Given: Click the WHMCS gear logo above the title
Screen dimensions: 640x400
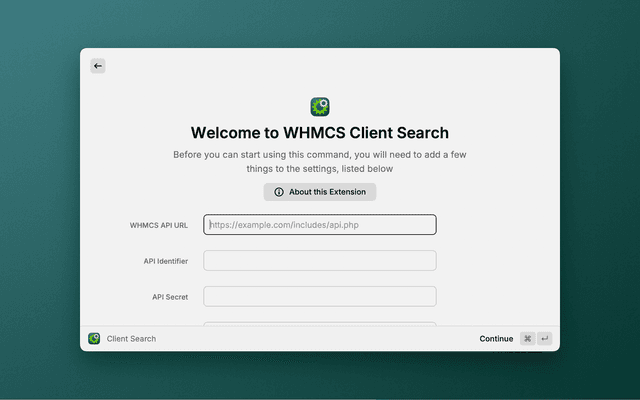Looking at the screenshot, I should 320,107.
